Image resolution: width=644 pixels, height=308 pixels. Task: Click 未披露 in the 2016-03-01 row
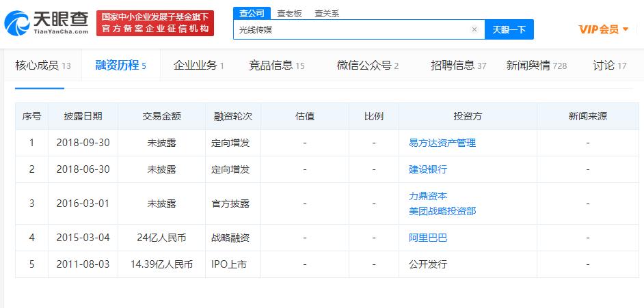pos(162,204)
